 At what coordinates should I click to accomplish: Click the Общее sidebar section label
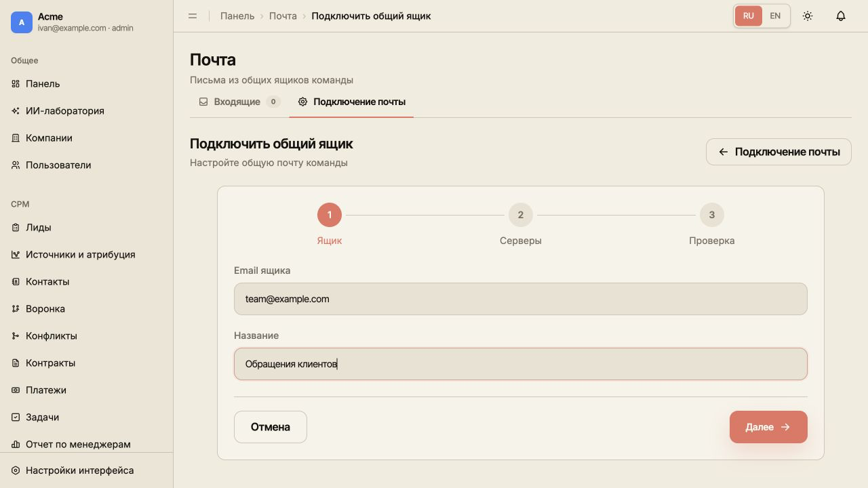[24, 60]
